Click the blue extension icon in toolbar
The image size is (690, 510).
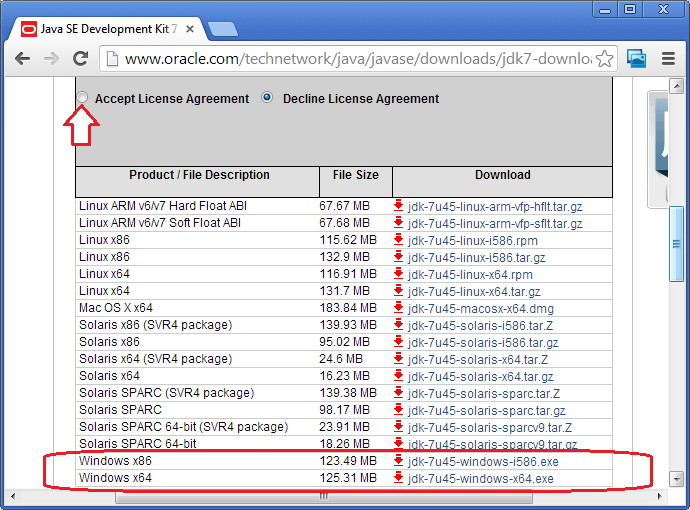tap(637, 59)
